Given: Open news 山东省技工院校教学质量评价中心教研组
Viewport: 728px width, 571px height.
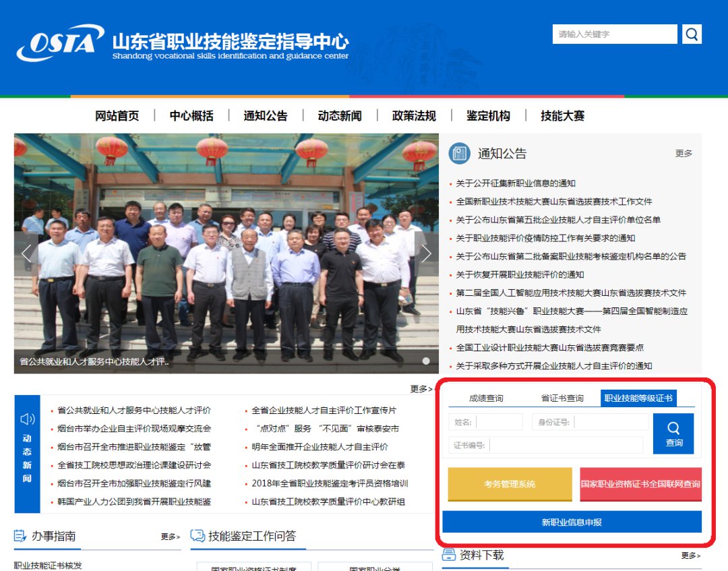Looking at the screenshot, I should (x=328, y=502).
